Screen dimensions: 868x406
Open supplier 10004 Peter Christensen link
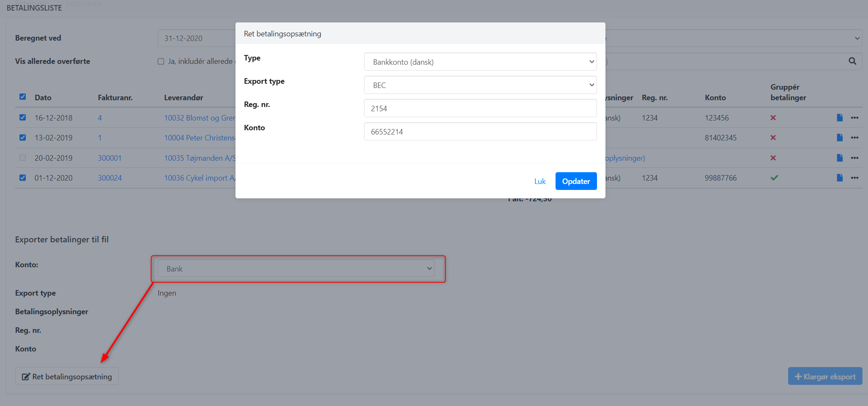pos(200,137)
